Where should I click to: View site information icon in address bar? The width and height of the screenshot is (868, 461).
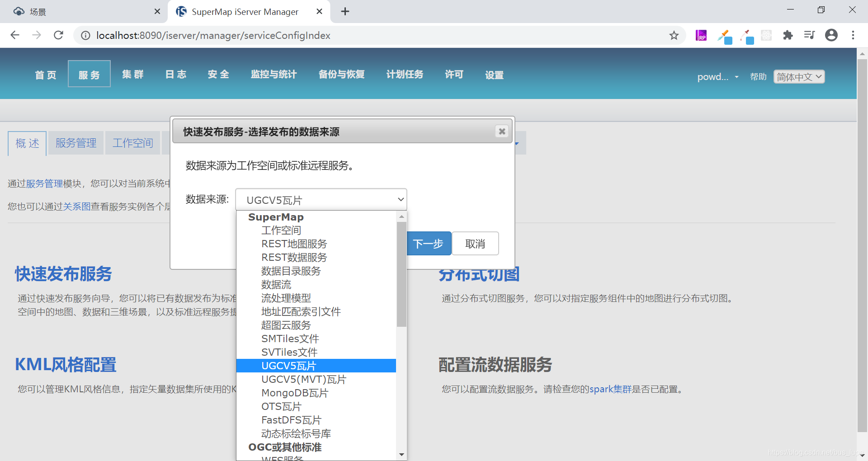(85, 35)
